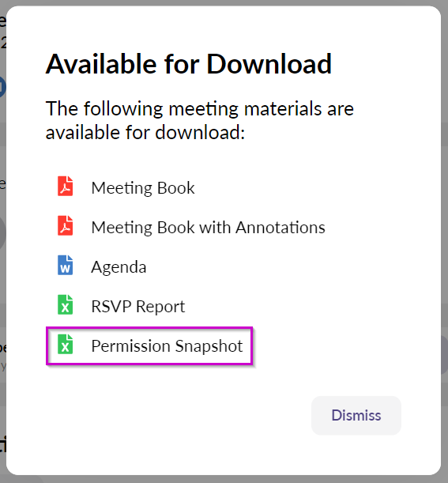
Task: Click the gray rounded element at the dialog's right edge
Action: pos(444,354)
